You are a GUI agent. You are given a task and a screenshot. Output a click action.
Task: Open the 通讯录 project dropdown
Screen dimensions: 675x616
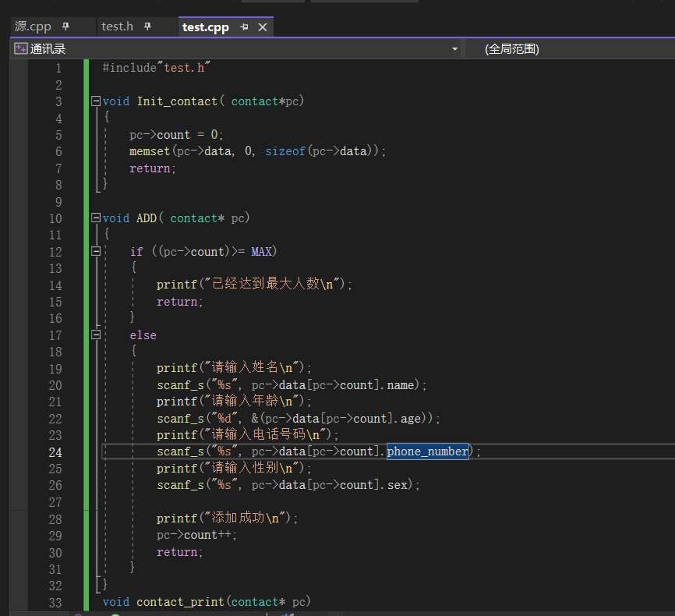point(454,49)
